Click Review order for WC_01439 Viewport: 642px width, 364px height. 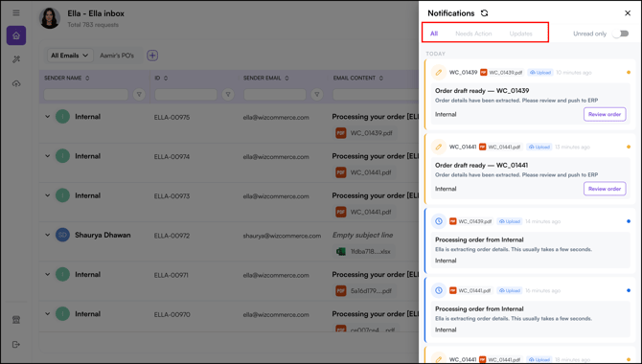pyautogui.click(x=605, y=114)
